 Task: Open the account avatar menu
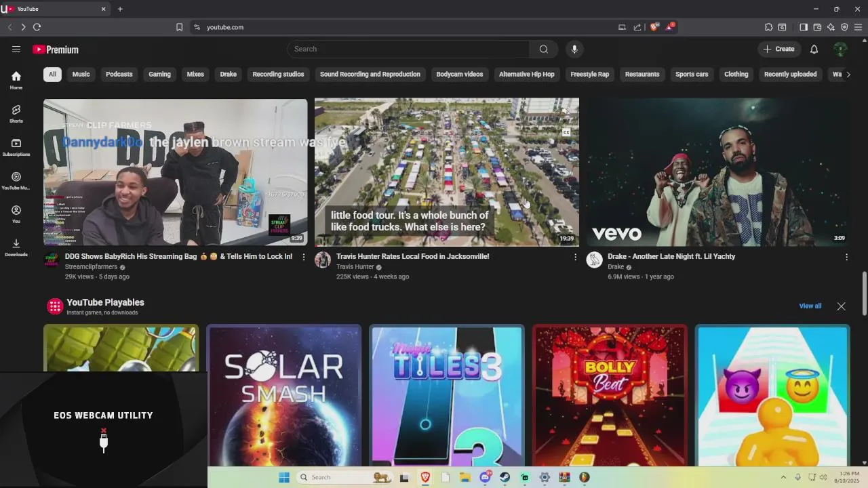point(840,49)
